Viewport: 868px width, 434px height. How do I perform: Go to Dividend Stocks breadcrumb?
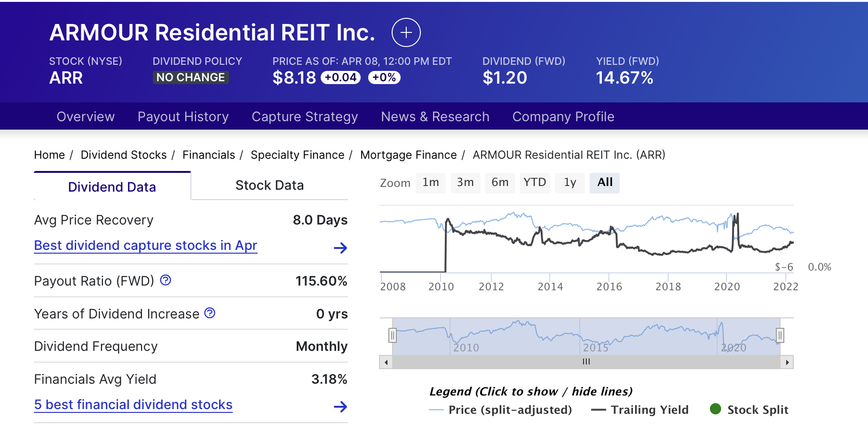(x=124, y=155)
